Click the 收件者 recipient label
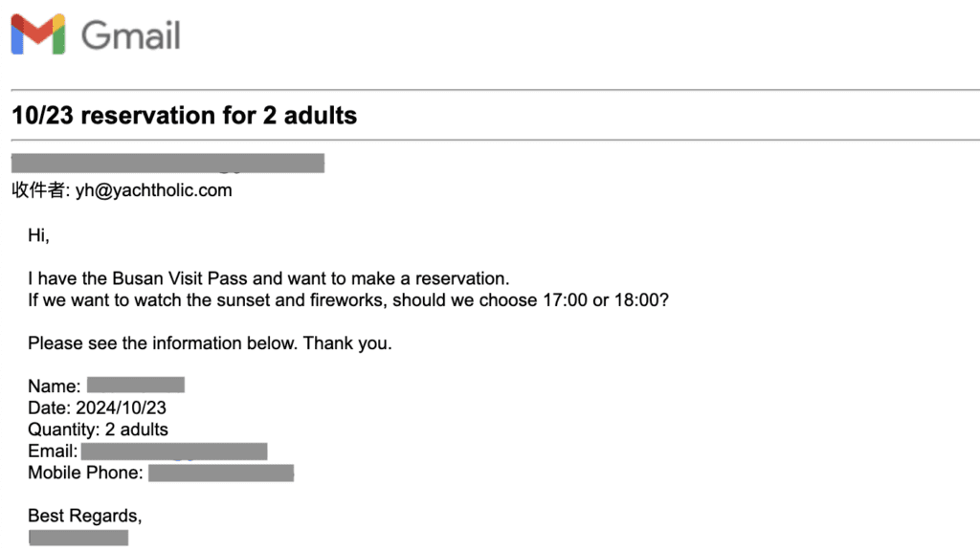 [x=41, y=190]
